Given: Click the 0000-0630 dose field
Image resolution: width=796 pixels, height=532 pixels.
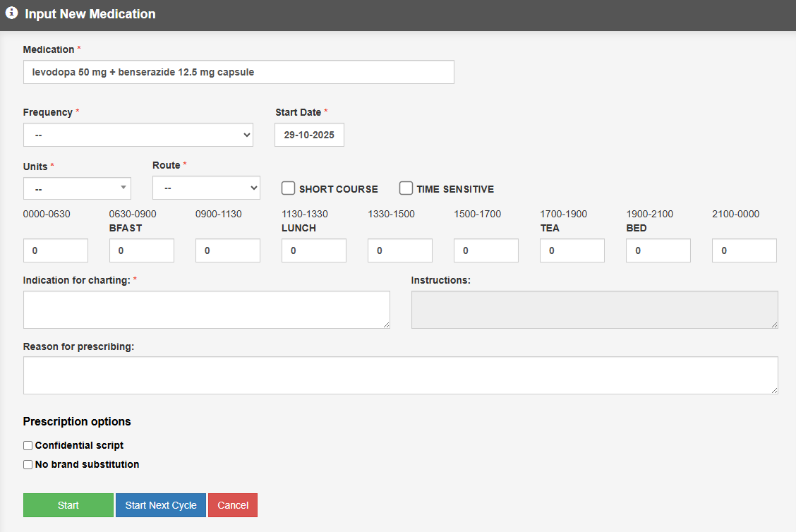Looking at the screenshot, I should point(56,250).
